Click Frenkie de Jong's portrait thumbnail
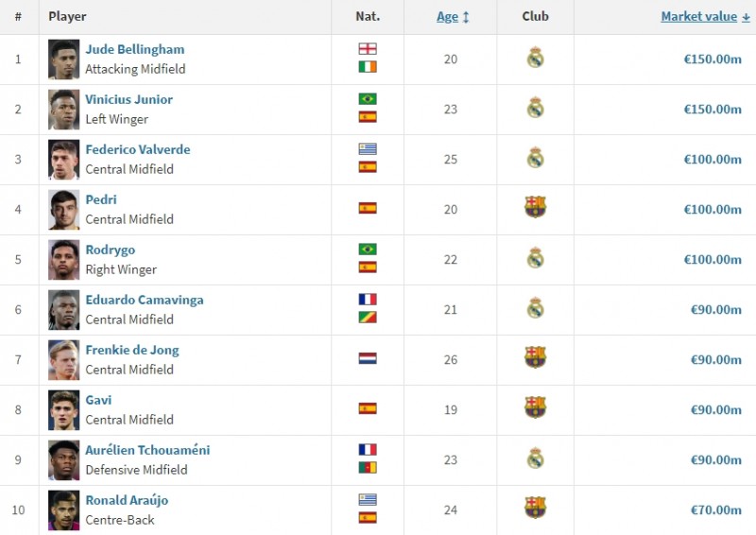 [64, 359]
